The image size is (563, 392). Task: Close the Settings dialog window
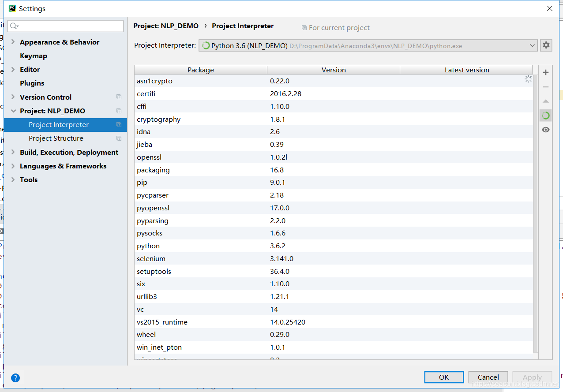tap(549, 8)
